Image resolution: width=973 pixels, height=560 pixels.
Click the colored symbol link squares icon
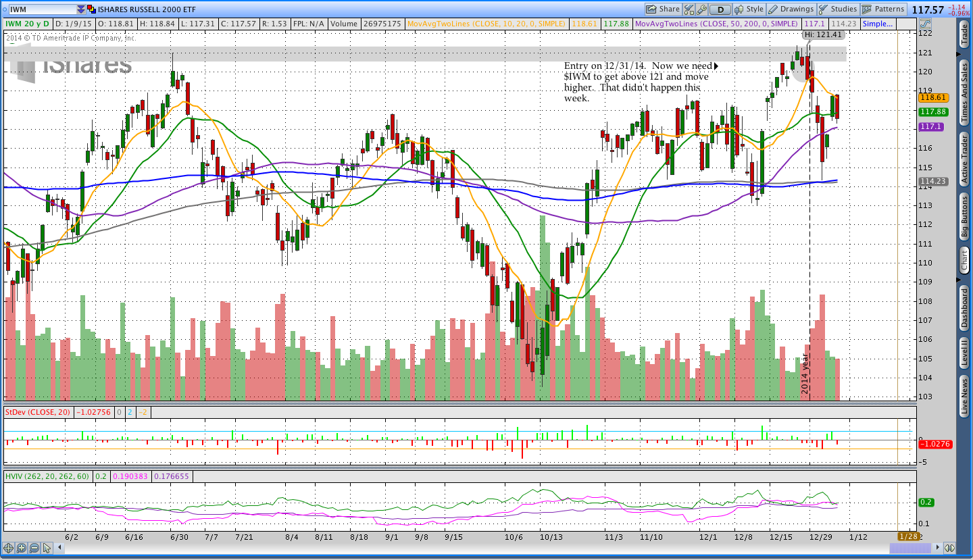coord(91,9)
